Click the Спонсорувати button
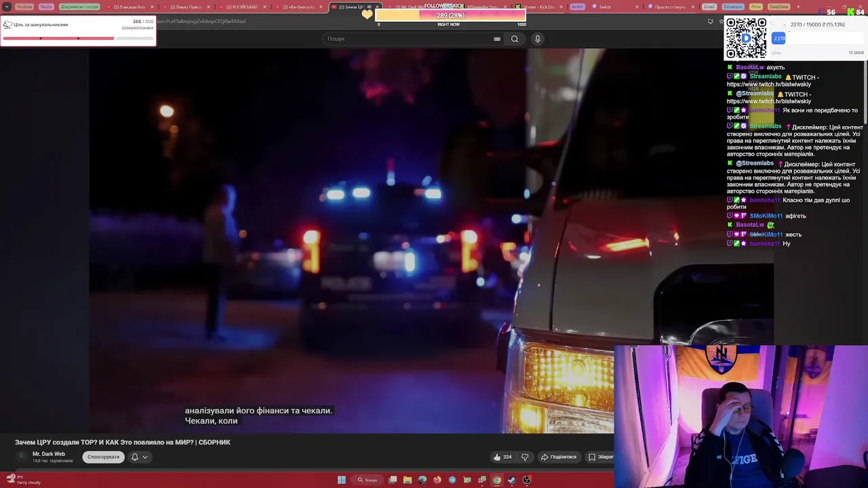868x488 pixels. click(103, 457)
